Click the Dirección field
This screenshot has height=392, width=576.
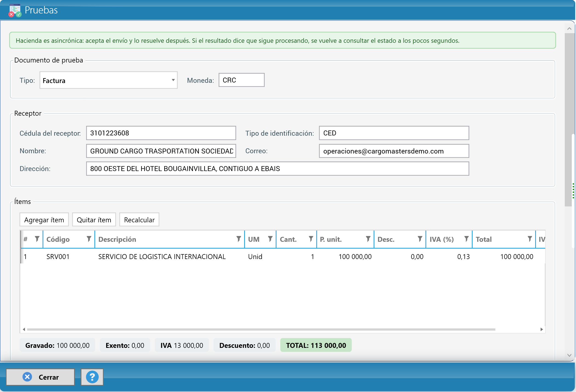coord(278,169)
